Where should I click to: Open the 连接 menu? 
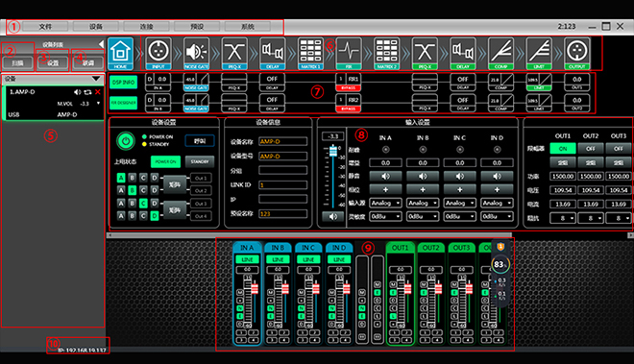[146, 27]
